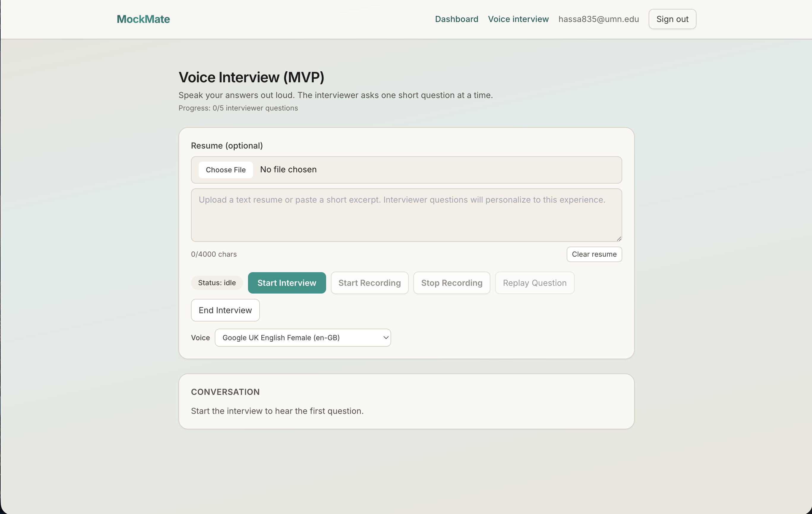Open the Dashboard nav link

pos(456,19)
